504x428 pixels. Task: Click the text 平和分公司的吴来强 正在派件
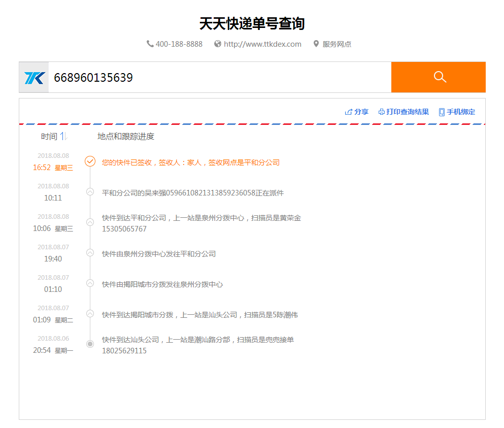pos(193,193)
